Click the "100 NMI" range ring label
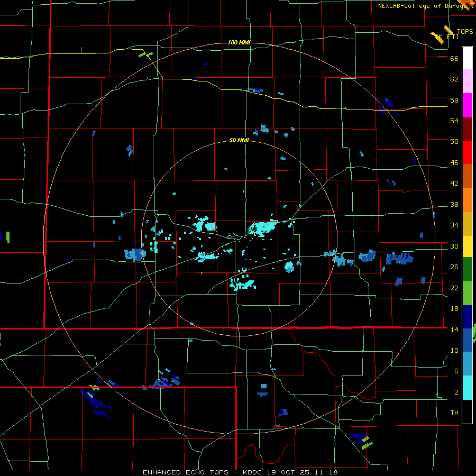476x476 pixels. click(x=239, y=42)
